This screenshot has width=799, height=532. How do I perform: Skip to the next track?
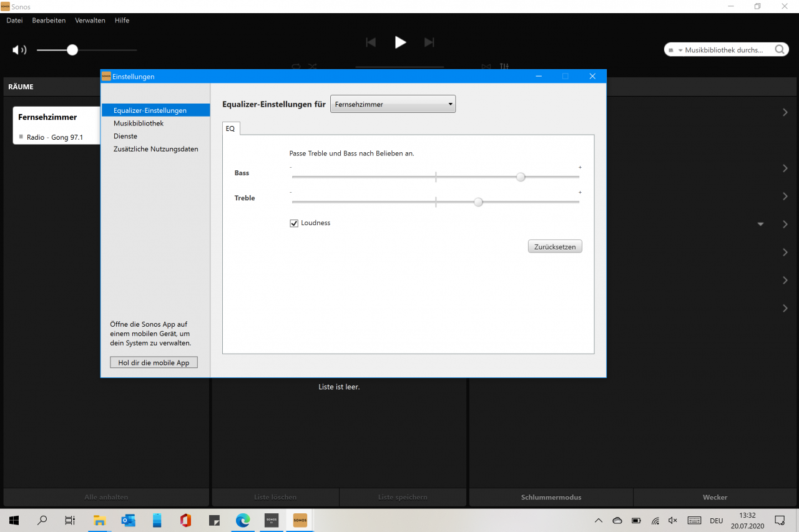[429, 42]
